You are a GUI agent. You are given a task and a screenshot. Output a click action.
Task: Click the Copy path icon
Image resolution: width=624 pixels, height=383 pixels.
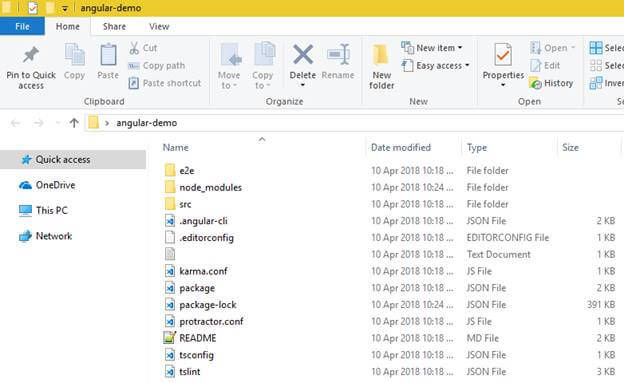pos(134,66)
